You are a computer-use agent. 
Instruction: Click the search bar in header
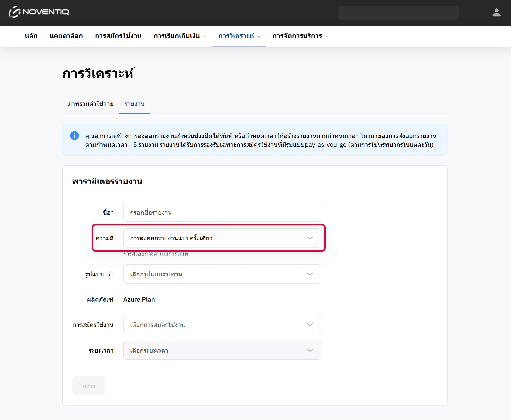[398, 13]
